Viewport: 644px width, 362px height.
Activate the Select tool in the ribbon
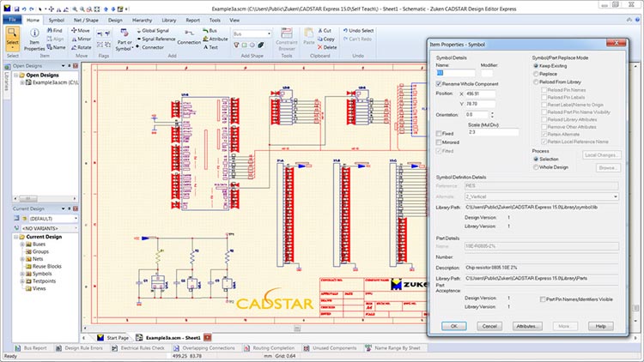12,39
